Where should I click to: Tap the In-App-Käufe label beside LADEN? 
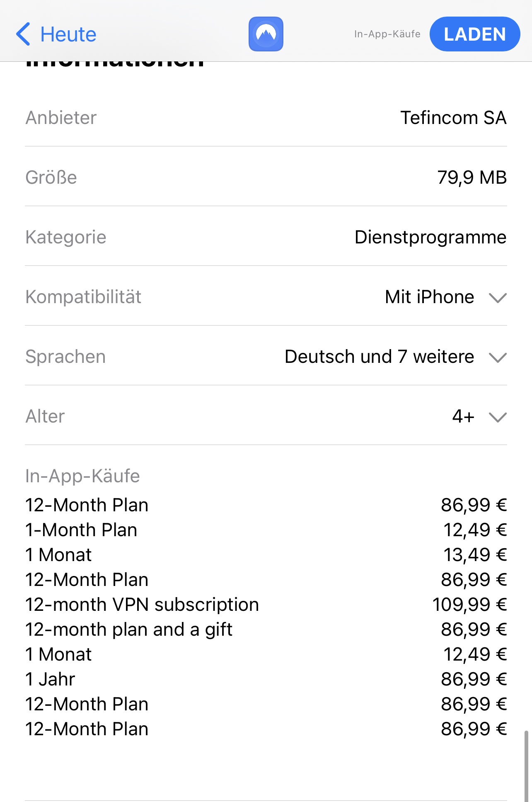tap(387, 34)
